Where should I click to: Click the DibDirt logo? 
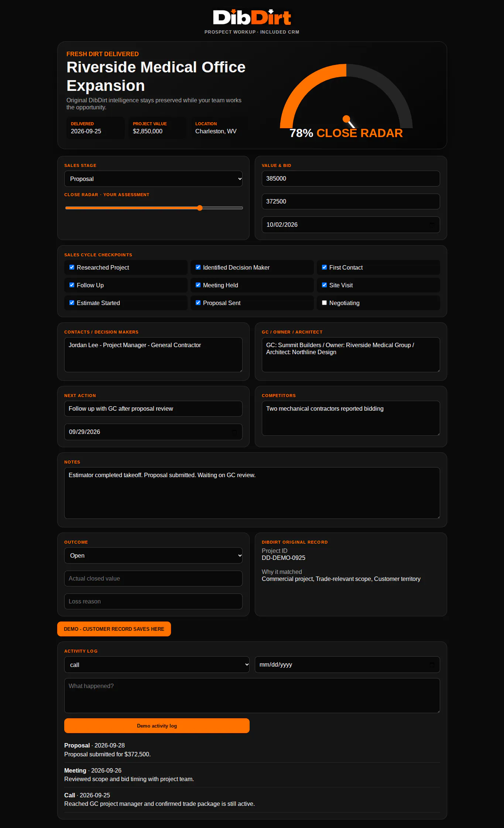[252, 17]
